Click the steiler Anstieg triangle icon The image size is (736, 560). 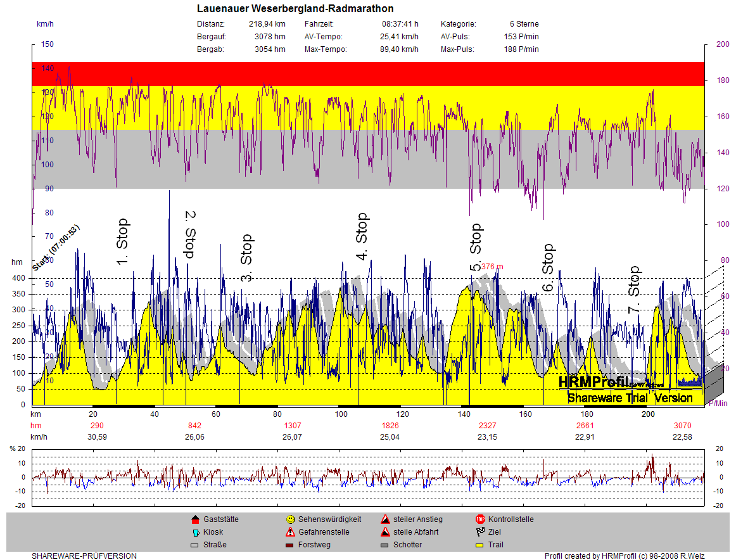pos(384,519)
